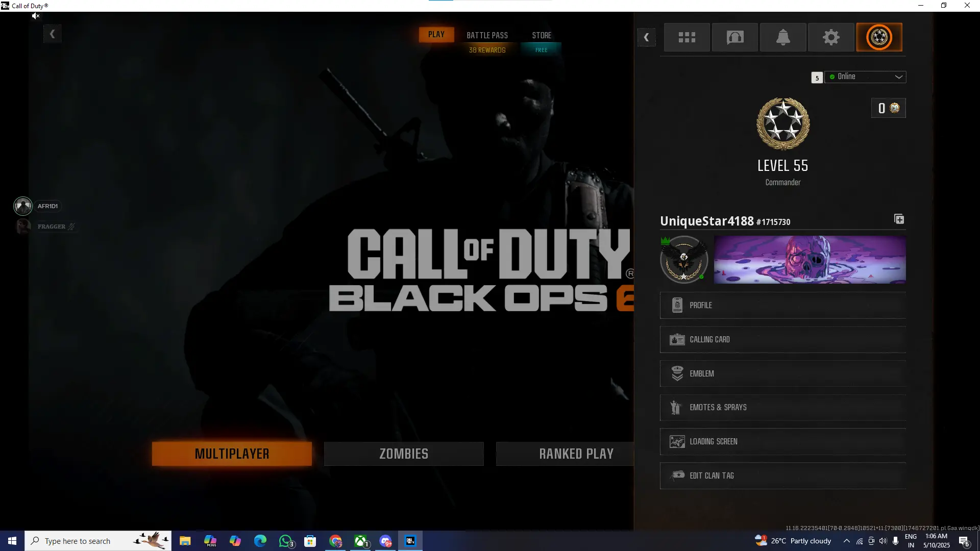Click the copy Activision ID icon

(x=899, y=219)
